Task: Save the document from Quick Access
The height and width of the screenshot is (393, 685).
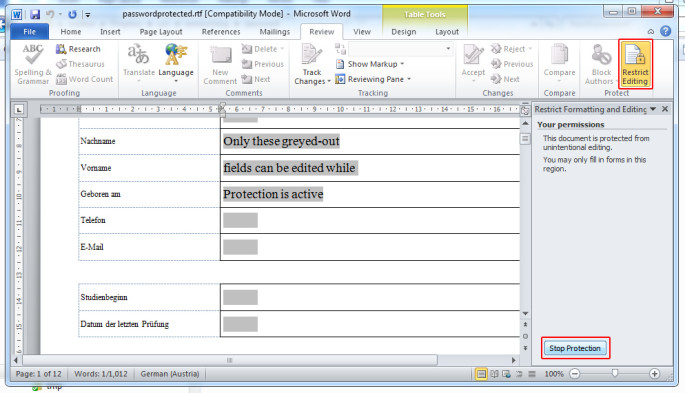Action: pos(35,14)
